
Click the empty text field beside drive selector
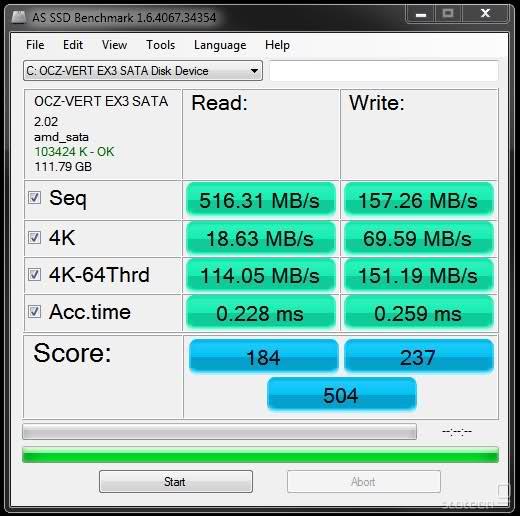point(384,71)
